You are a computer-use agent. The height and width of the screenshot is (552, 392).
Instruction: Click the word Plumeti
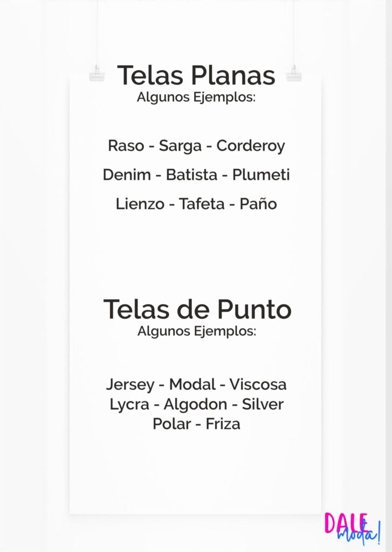[x=261, y=175]
